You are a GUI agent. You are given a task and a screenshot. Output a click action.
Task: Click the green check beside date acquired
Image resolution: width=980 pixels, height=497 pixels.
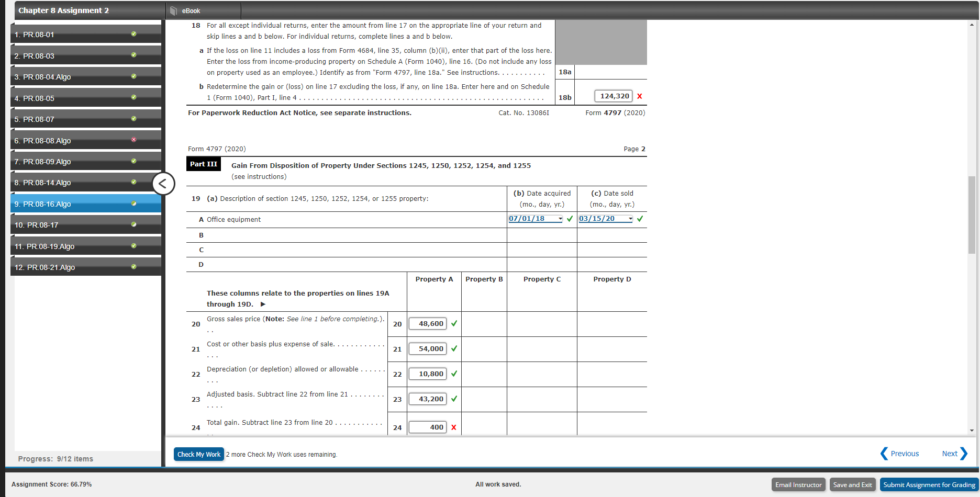570,219
